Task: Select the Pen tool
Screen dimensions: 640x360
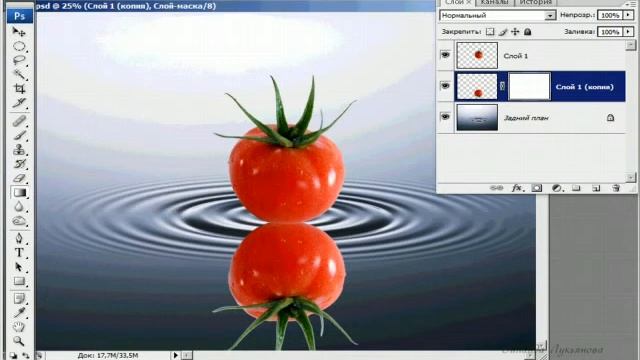Action: click(x=19, y=238)
